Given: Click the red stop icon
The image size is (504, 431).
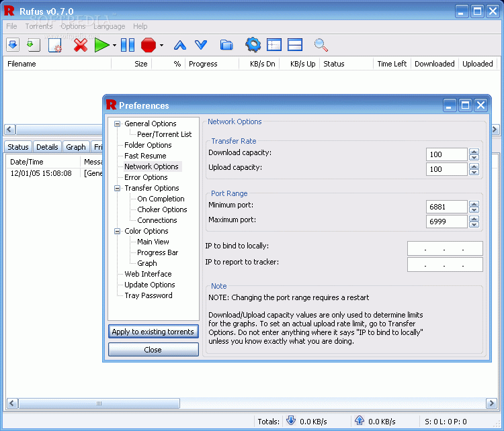Looking at the screenshot, I should click(149, 44).
